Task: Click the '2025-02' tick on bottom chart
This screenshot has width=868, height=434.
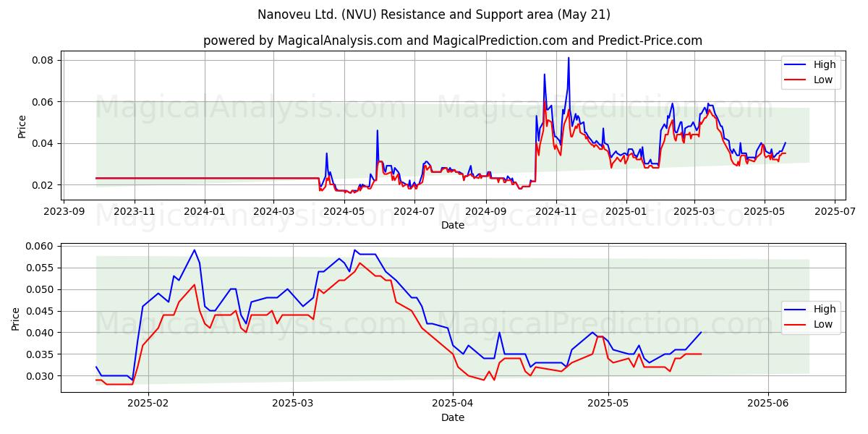Action: coord(148,404)
